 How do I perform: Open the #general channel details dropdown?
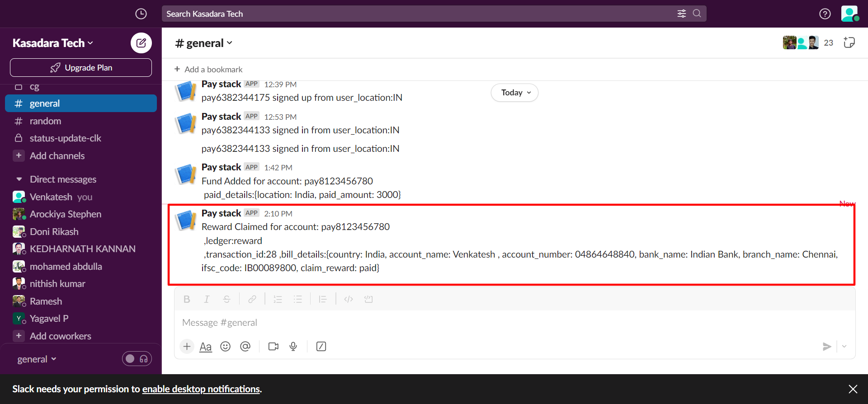[204, 43]
